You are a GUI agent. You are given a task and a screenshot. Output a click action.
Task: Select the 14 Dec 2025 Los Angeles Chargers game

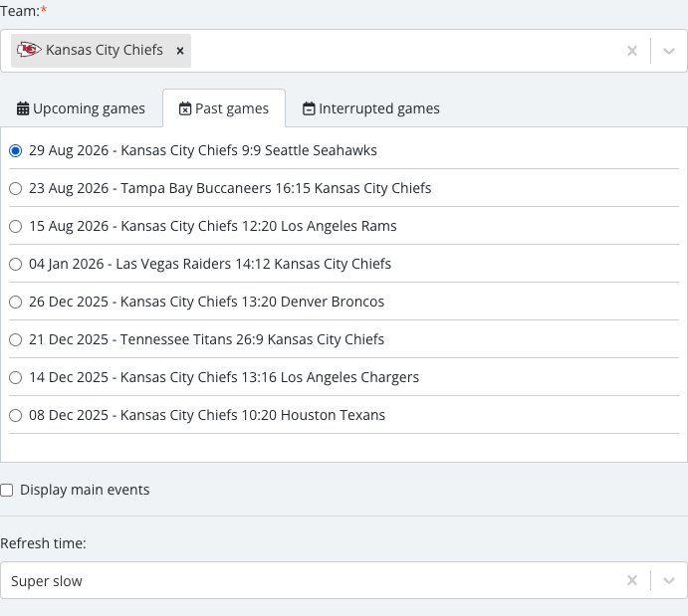click(x=15, y=377)
